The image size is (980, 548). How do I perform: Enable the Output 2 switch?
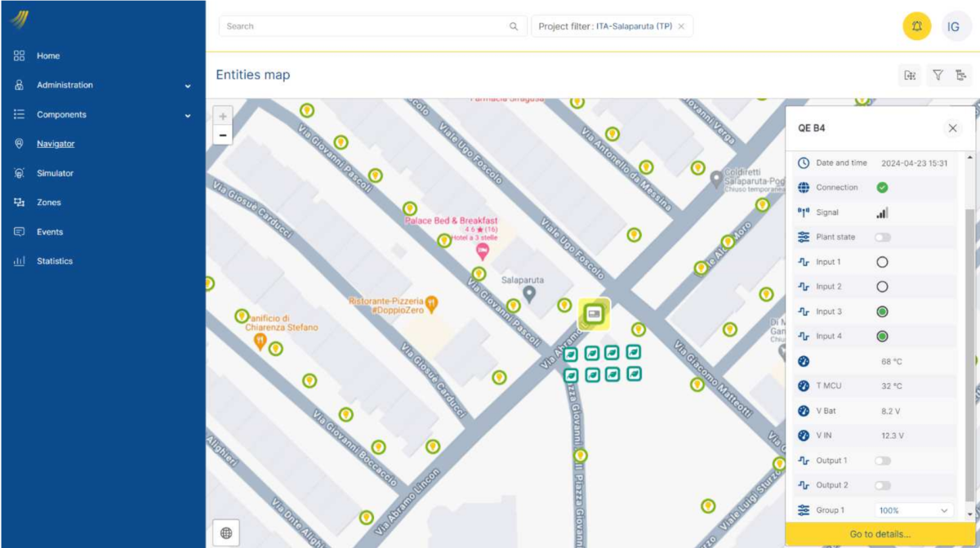882,485
